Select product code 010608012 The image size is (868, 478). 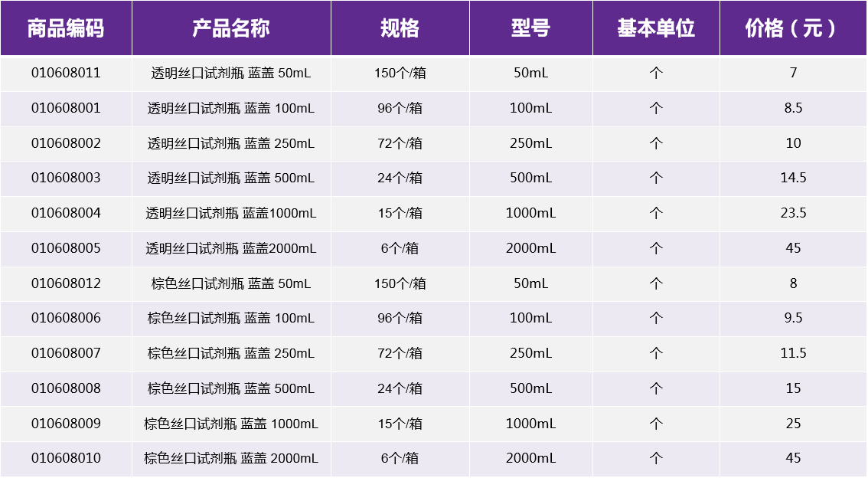(66, 283)
